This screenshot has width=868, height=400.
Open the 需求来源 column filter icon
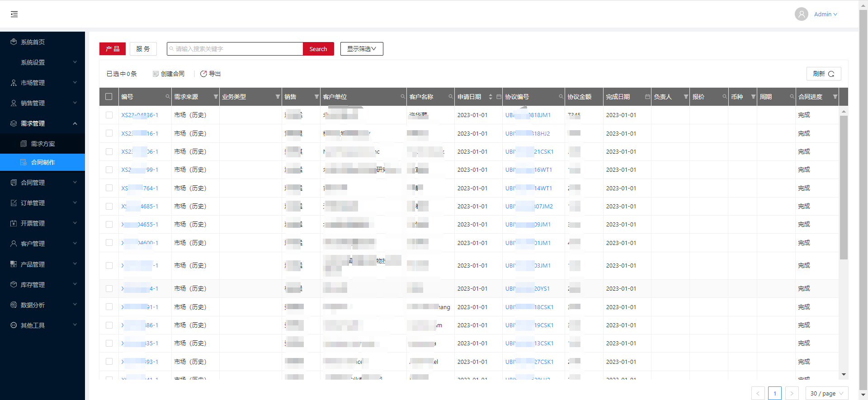click(x=216, y=97)
